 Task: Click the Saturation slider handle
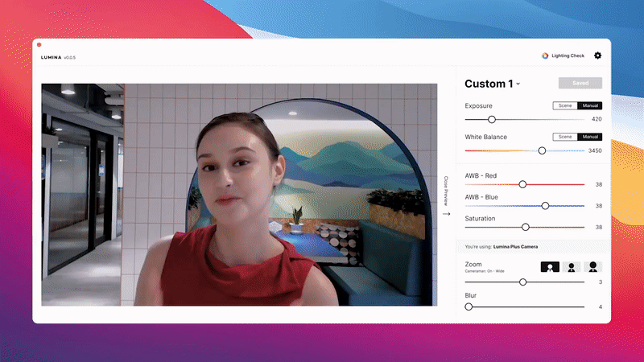(526, 227)
